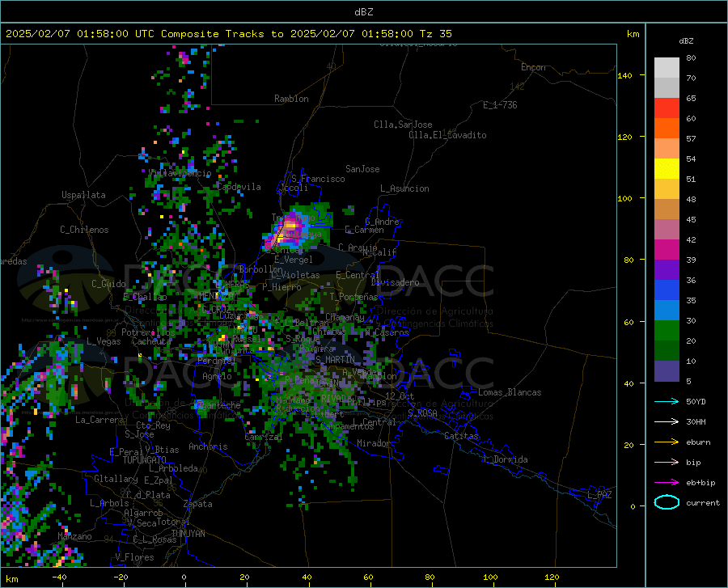Click the Catitas map label
Image resolution: width=728 pixels, height=588 pixels.
pyautogui.click(x=461, y=436)
